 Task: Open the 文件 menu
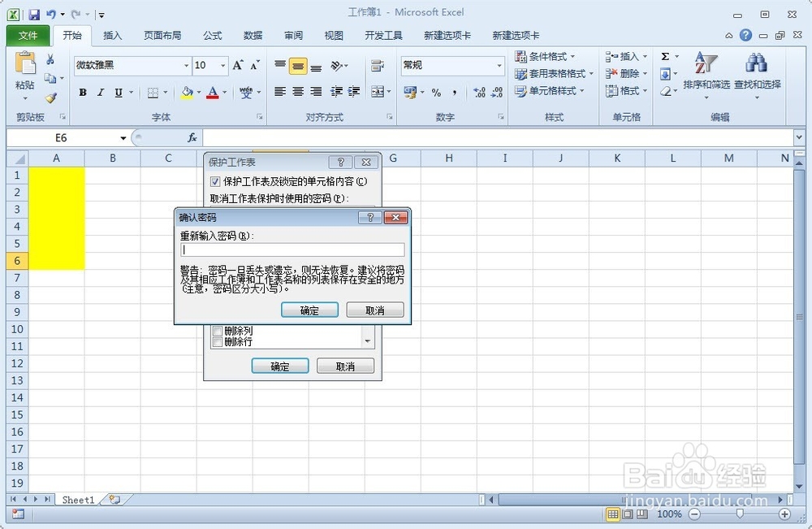click(28, 35)
